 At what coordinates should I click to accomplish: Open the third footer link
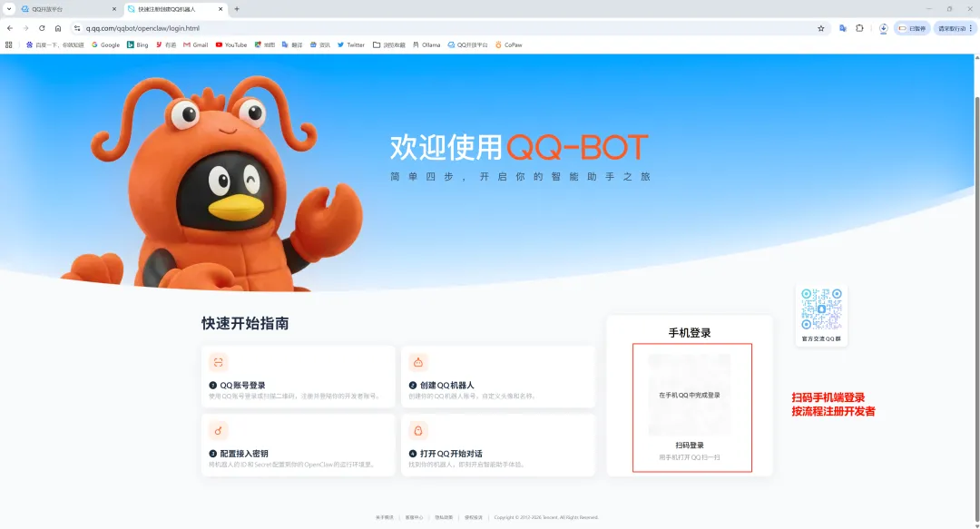tap(444, 517)
